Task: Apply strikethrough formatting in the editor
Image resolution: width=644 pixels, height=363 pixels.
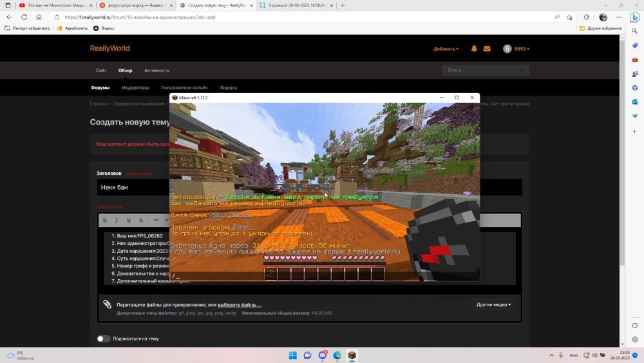Action: (x=141, y=221)
